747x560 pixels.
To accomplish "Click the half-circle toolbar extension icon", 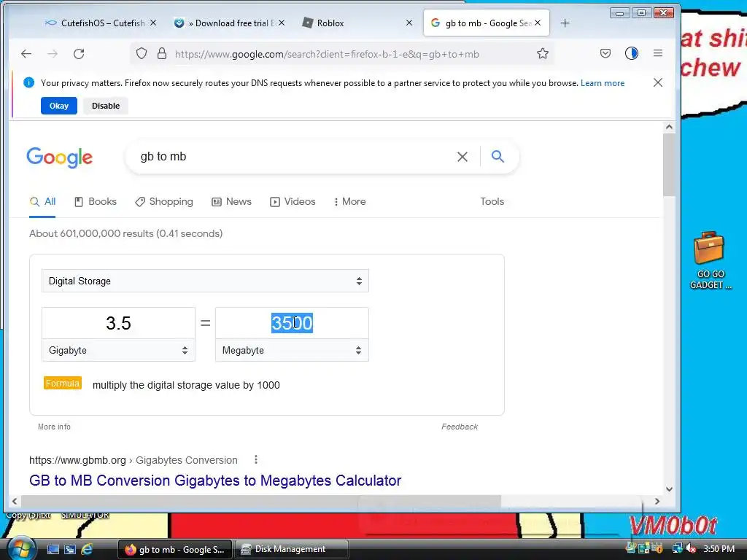I will point(632,53).
